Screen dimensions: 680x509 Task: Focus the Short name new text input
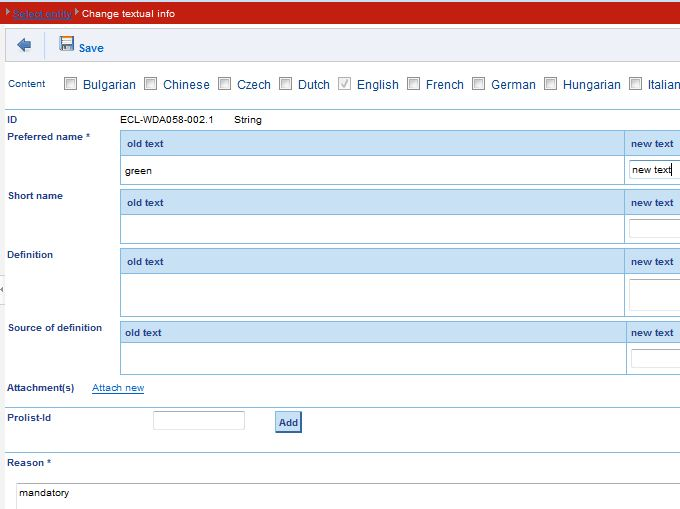[x=655, y=228]
